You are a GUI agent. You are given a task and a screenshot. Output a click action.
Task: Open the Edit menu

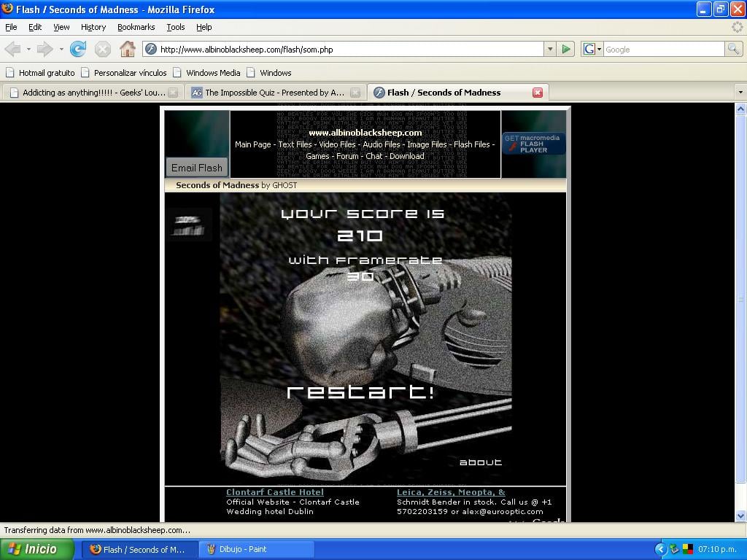(x=35, y=27)
